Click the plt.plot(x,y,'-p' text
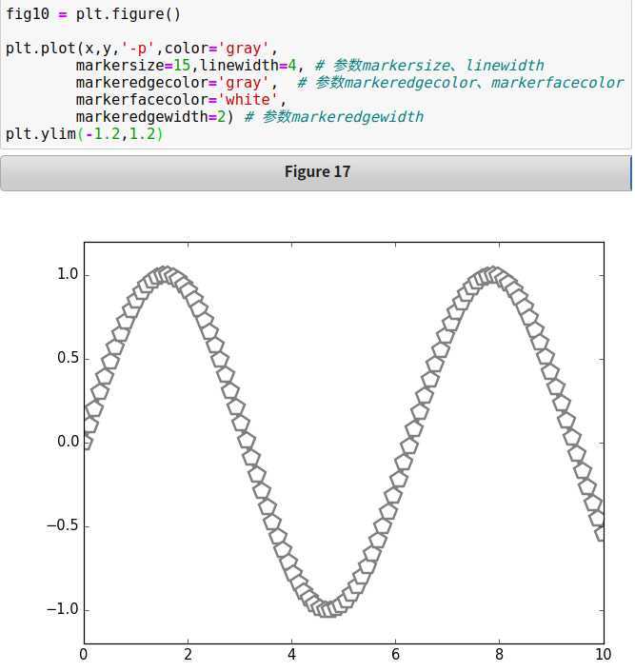Image resolution: width=635 pixels, height=672 pixels. click(80, 49)
